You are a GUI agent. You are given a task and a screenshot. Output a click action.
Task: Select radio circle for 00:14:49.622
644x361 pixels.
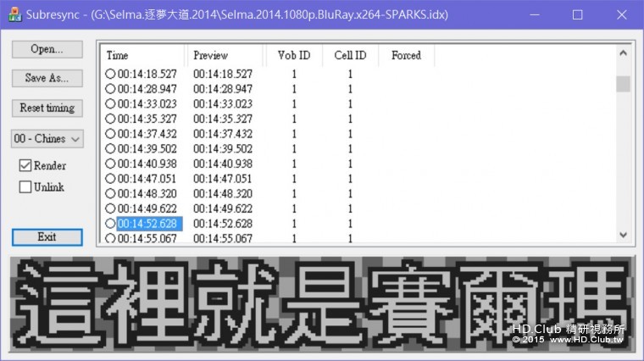110,208
